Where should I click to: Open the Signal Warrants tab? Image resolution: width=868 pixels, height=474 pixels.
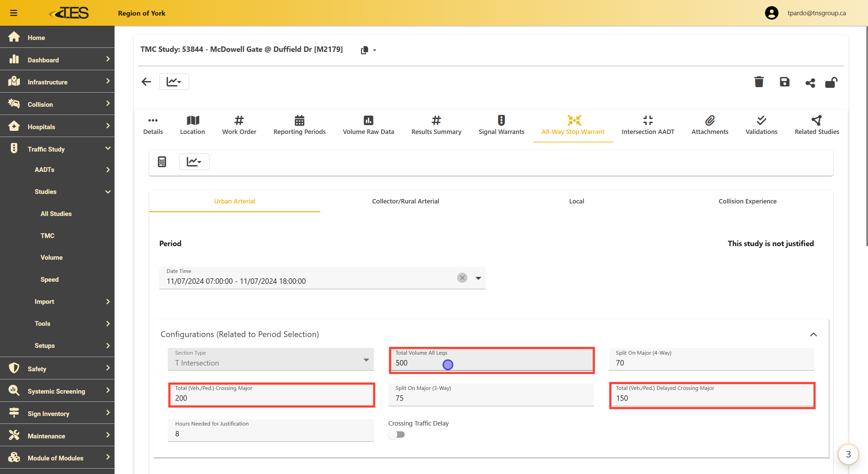(x=501, y=125)
